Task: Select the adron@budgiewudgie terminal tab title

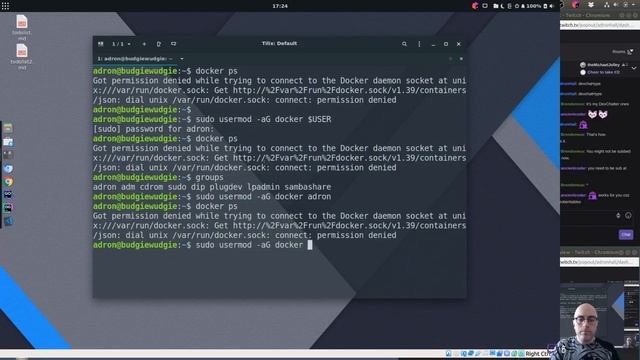Action: click(135, 59)
